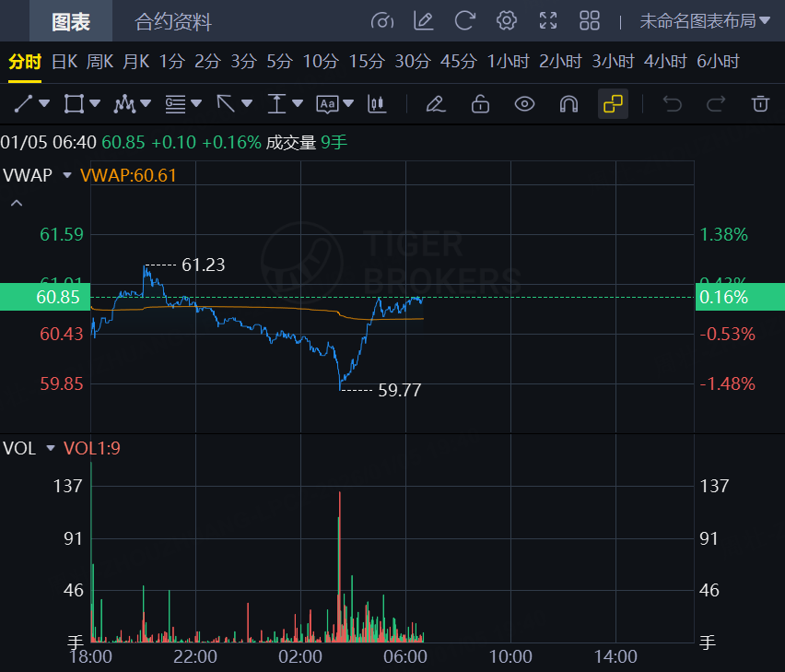Activate the magnet snap tool
This screenshot has width=785, height=672.
point(568,104)
